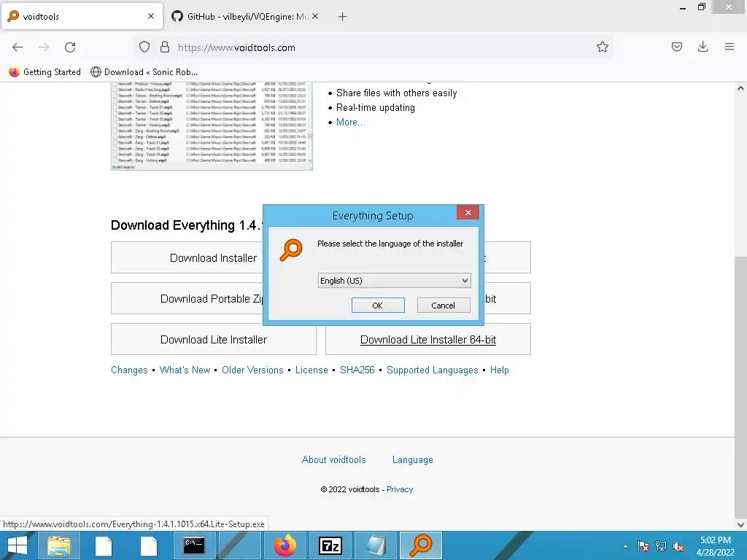
Task: Click the page scrollbar up arrow
Action: click(740, 88)
